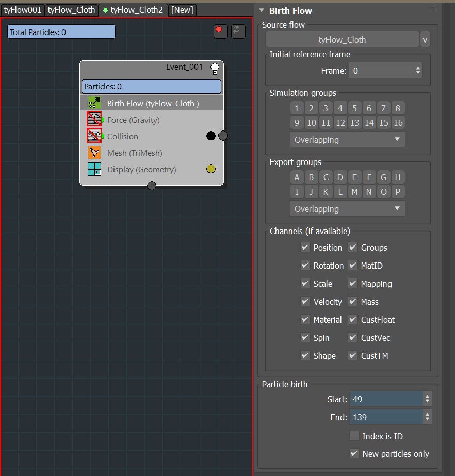Viewport: 455px width, 476px height.
Task: Click the Birth Flow operator icon
Action: (94, 103)
